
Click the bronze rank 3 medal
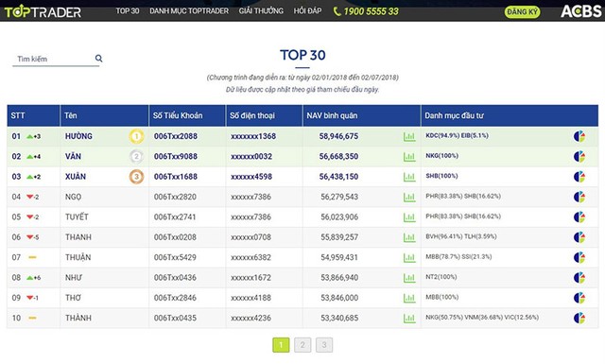pyautogui.click(x=136, y=177)
